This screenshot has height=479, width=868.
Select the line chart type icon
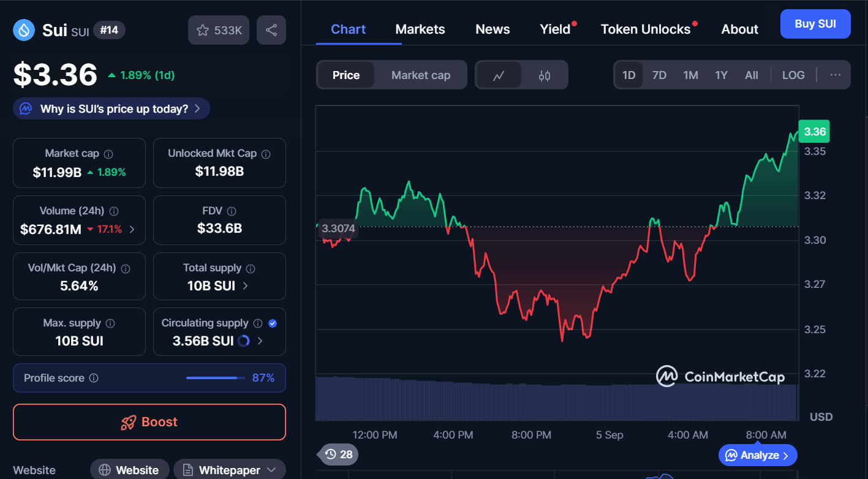click(x=499, y=75)
